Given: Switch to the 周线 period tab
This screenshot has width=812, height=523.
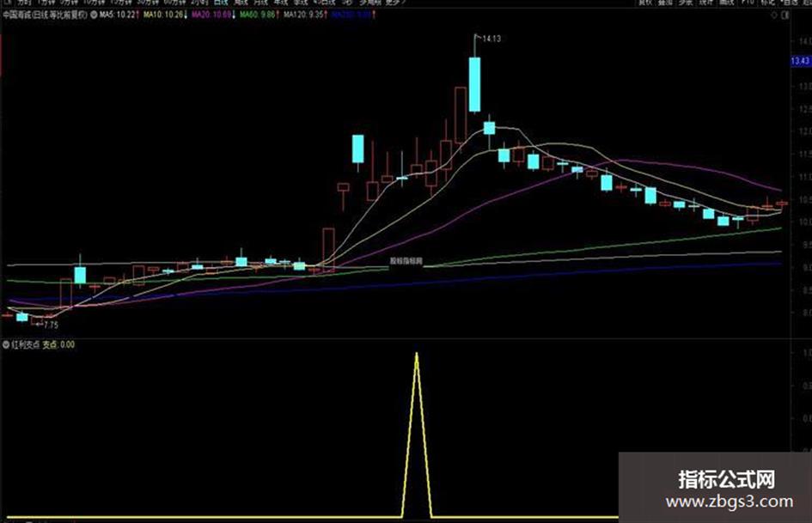Looking at the screenshot, I should click(x=241, y=3).
